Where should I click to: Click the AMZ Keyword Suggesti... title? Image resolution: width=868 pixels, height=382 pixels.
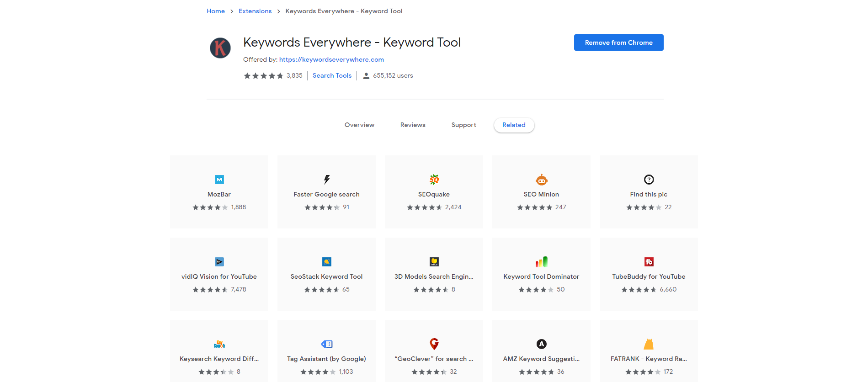pos(542,359)
